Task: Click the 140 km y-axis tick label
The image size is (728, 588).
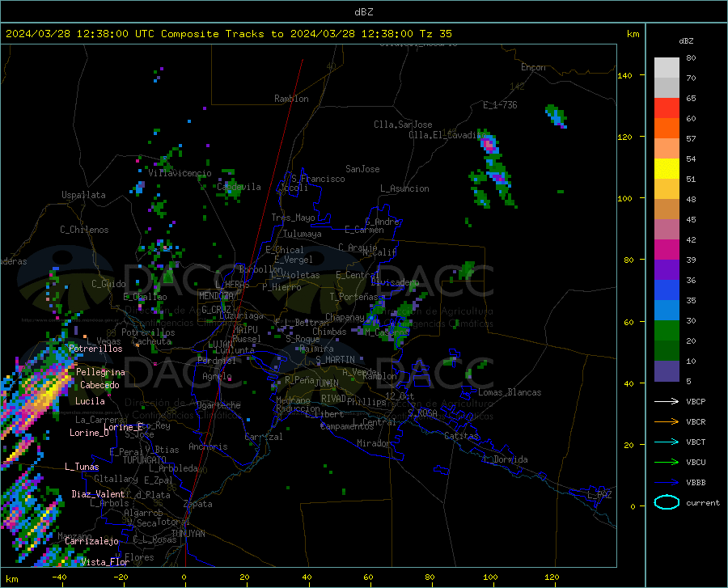Action: click(624, 75)
